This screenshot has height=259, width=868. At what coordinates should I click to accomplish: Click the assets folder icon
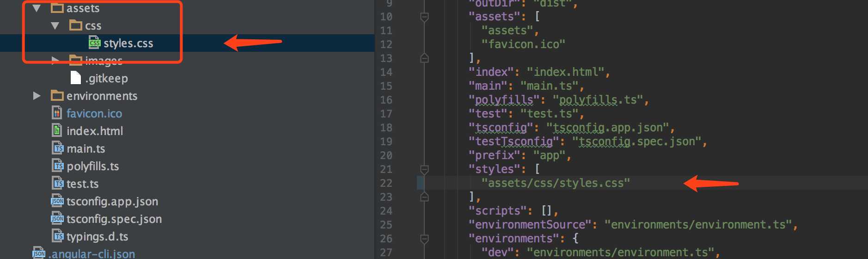57,7
